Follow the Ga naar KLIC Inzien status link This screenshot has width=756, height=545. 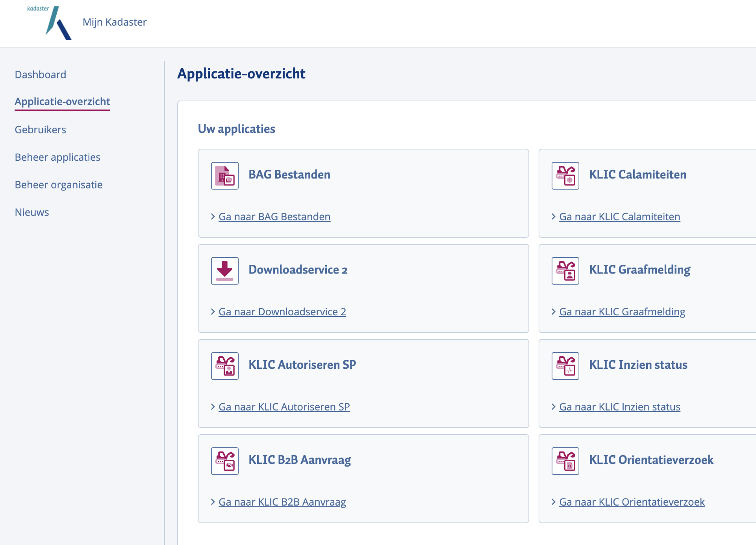[620, 407]
